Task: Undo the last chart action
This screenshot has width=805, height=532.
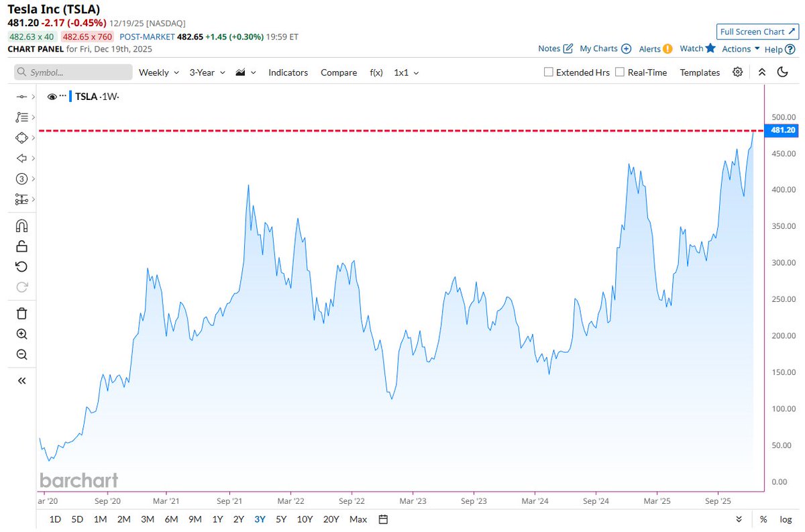Action: click(21, 266)
